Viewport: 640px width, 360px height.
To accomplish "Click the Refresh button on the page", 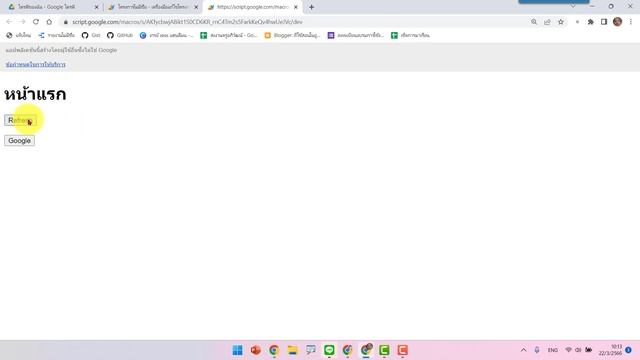I will click(20, 120).
